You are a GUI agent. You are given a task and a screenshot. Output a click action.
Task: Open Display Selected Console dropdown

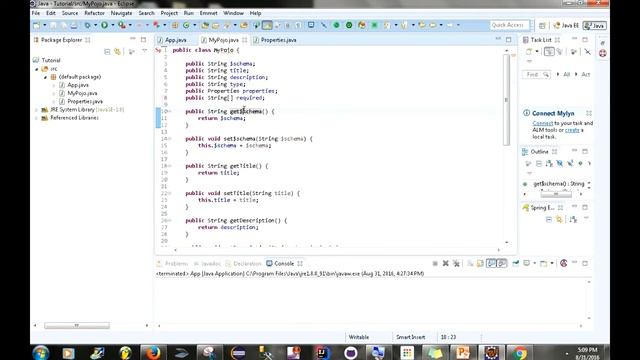coord(535,263)
